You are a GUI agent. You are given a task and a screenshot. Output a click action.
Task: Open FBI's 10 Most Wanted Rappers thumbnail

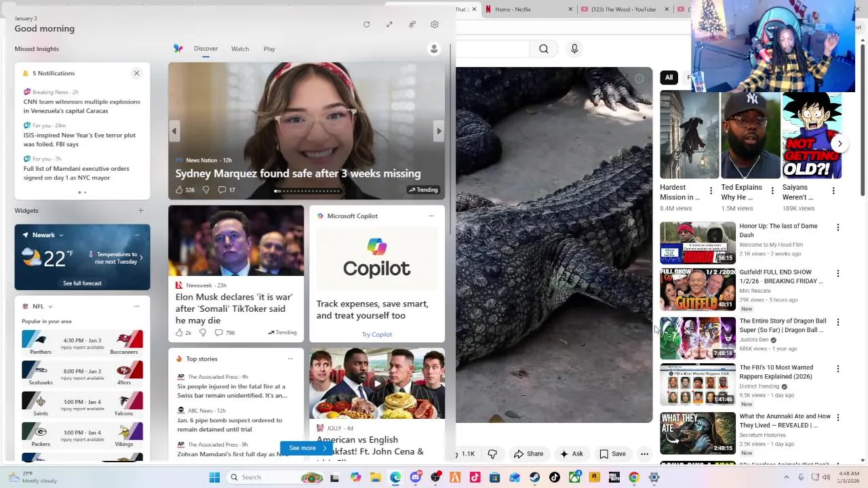(x=698, y=384)
